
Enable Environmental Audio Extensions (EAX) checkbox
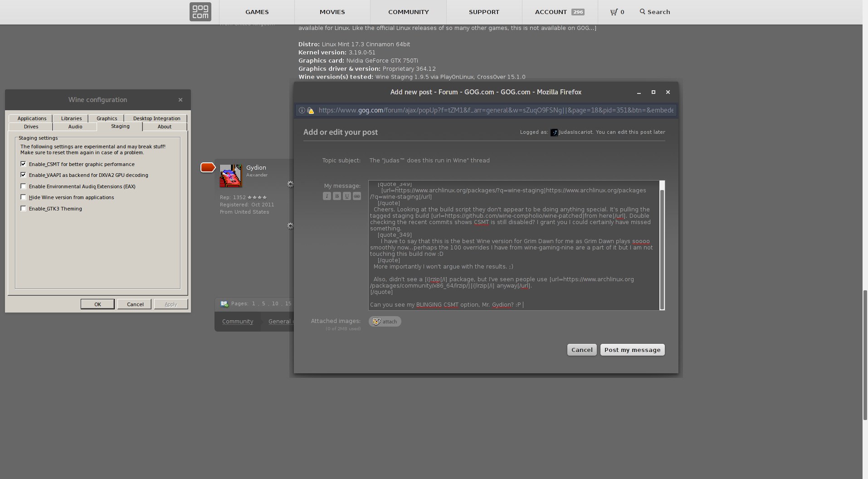point(23,186)
